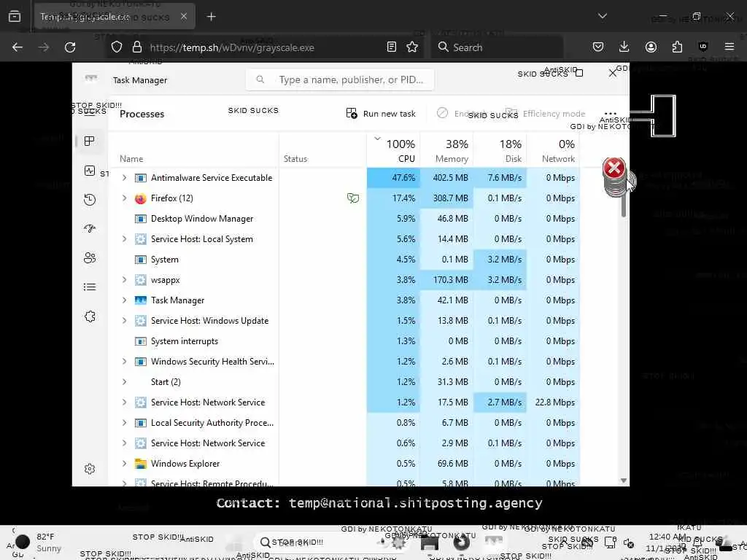This screenshot has width=747, height=560.
Task: Expand Task Manager process row
Action: pos(124,300)
